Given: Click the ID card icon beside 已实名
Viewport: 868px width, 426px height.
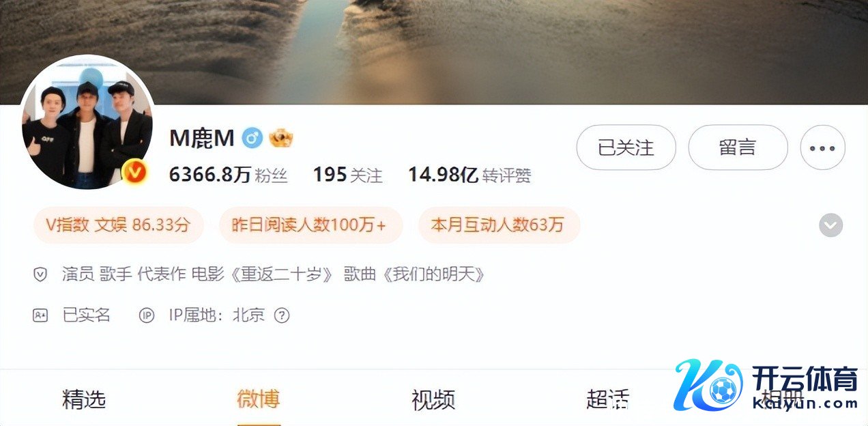Looking at the screenshot, I should 40,315.
